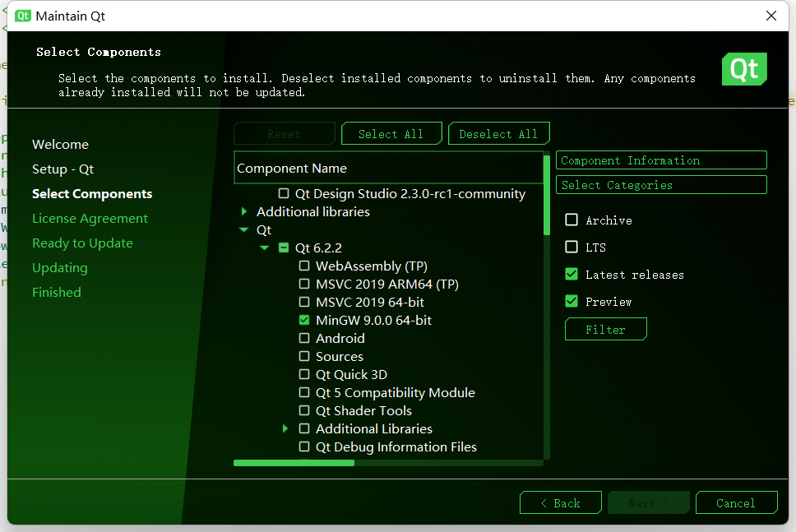The image size is (796, 532).
Task: Enable WebAssembly (TP) component
Action: pos(304,266)
